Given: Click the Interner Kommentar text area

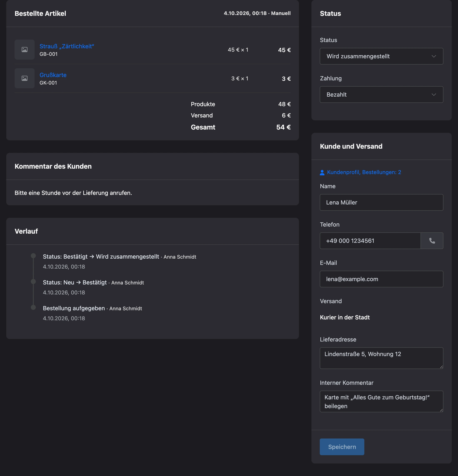Looking at the screenshot, I should (x=382, y=401).
